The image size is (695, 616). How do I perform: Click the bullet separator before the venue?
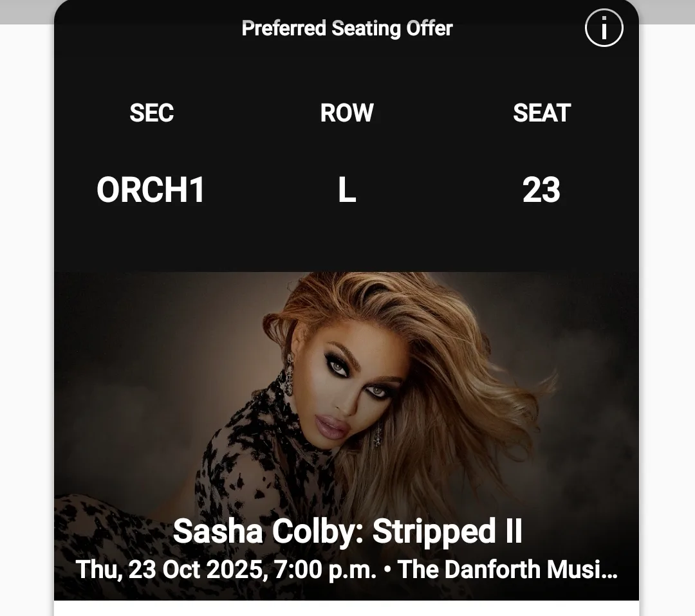387,570
